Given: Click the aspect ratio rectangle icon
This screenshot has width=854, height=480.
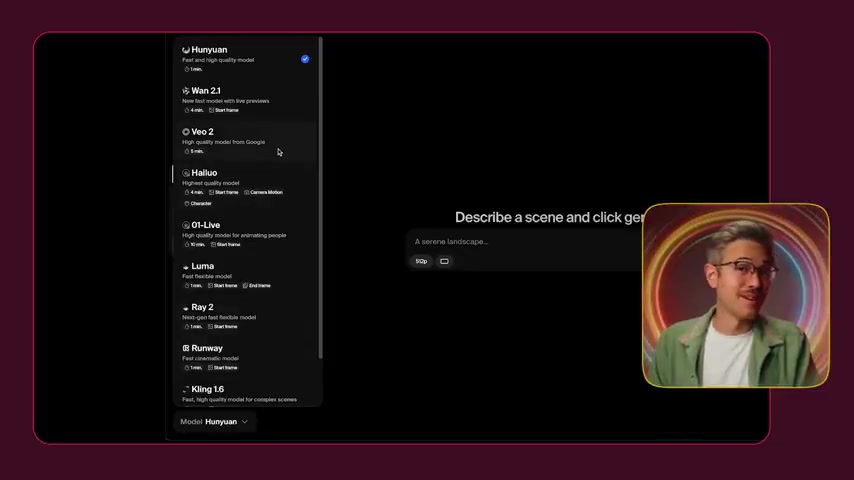Looking at the screenshot, I should click(444, 262).
